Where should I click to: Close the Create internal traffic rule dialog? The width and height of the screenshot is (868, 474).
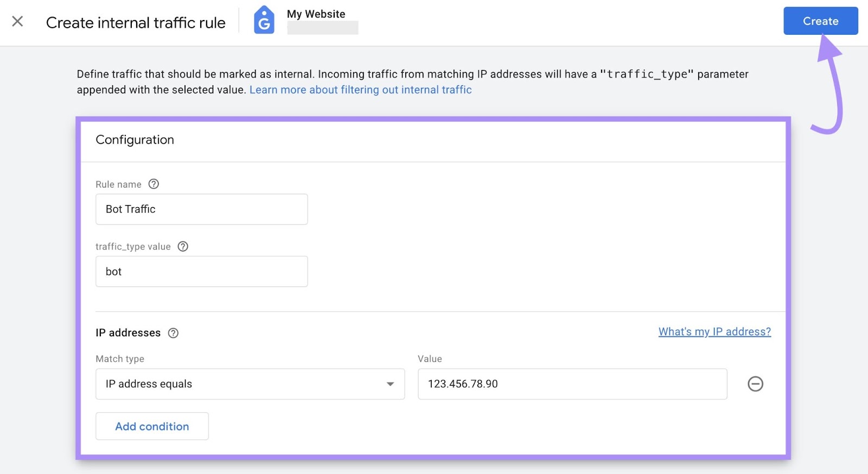click(17, 21)
